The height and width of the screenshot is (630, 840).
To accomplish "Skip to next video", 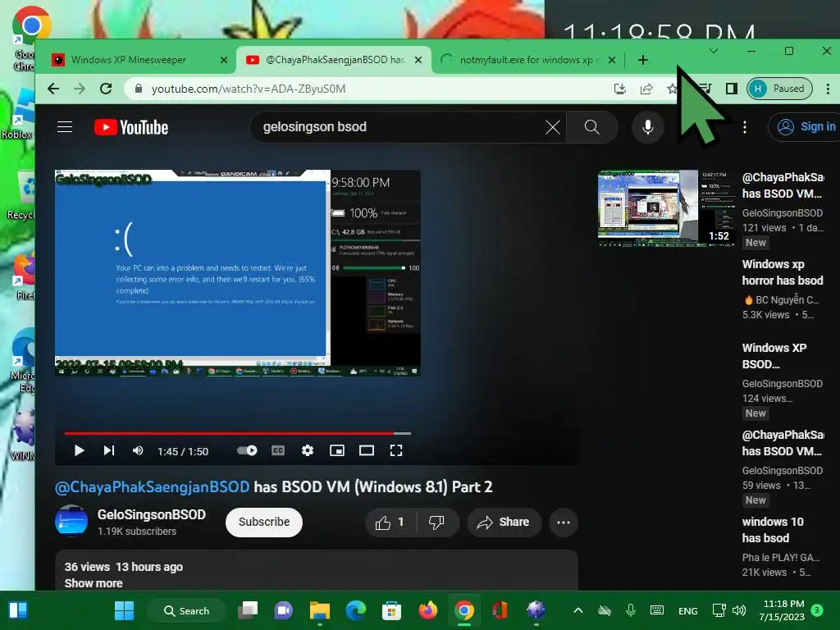I will coord(109,450).
